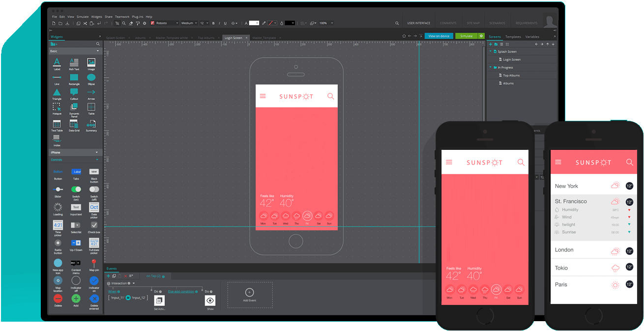Screen dimensions: 644x331
Task: Switch to the Top Albums tab
Action: 206,38
